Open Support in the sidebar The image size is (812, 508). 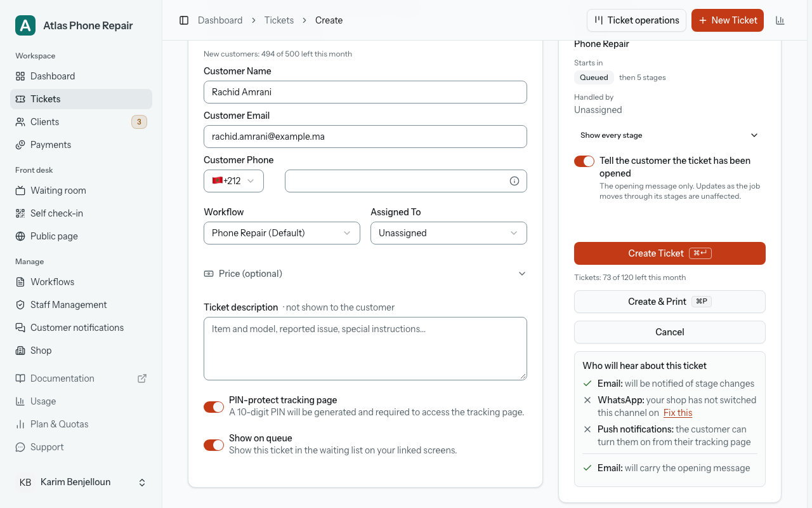click(81, 447)
